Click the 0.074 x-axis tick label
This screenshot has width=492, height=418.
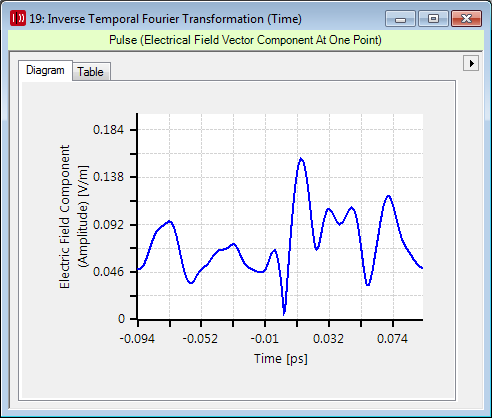(392, 339)
